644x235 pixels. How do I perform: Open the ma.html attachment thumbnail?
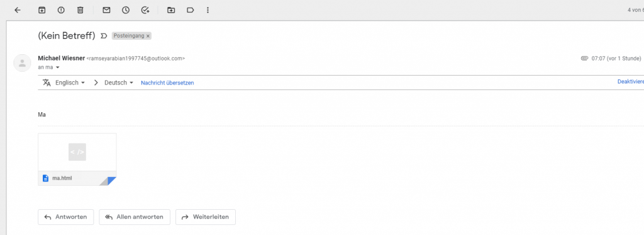pyautogui.click(x=77, y=159)
